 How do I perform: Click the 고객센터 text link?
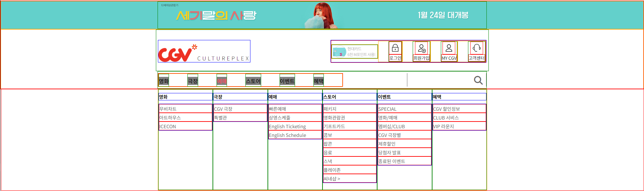(x=476, y=58)
